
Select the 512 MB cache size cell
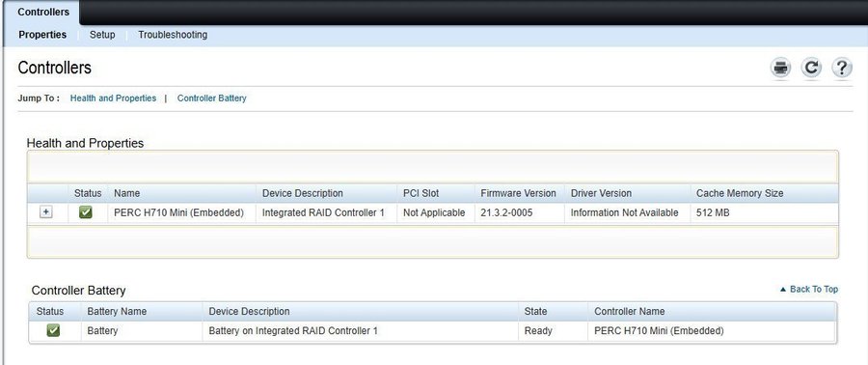[713, 212]
